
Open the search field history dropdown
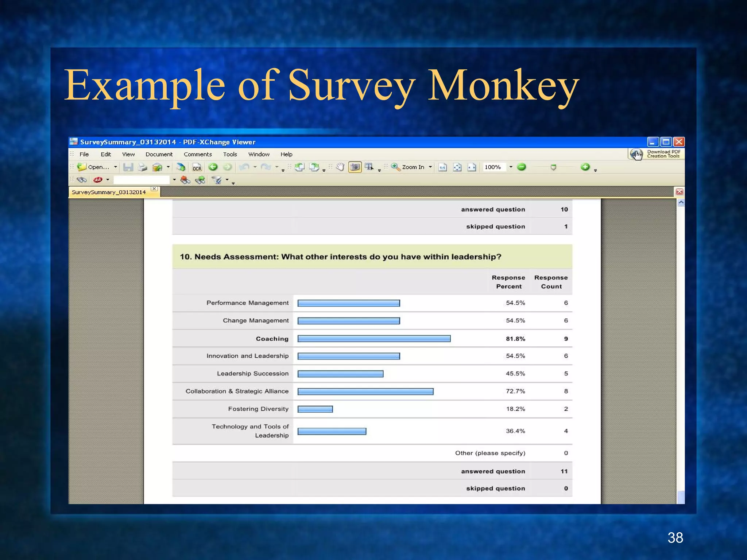click(174, 180)
